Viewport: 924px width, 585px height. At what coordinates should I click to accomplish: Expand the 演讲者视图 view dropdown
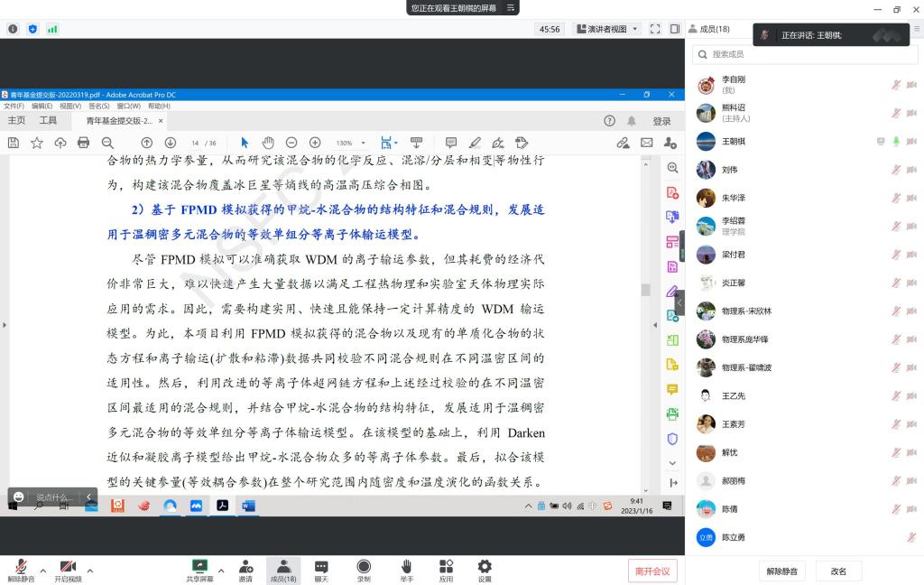point(606,29)
